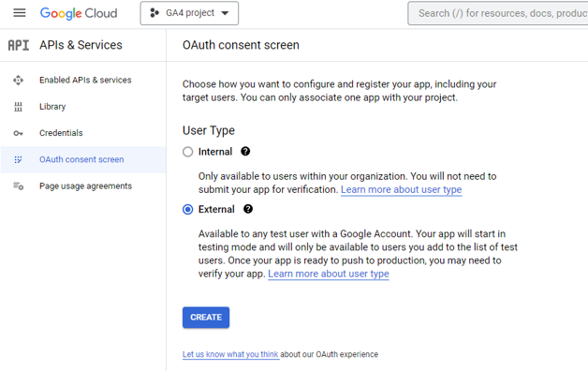Click the project hexagon dots icon
The image size is (588, 371).
tap(154, 13)
